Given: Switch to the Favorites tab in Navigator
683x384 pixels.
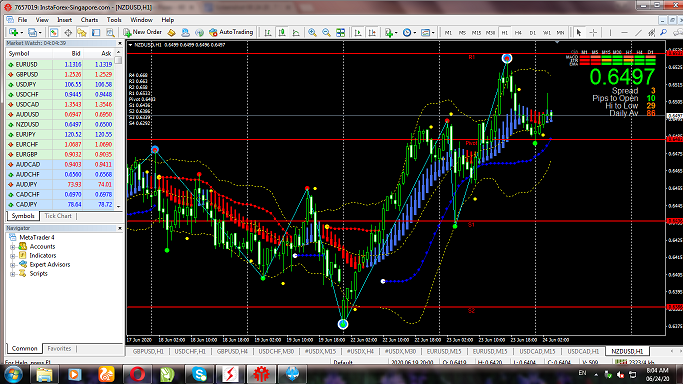Looking at the screenshot, I should click(59, 349).
